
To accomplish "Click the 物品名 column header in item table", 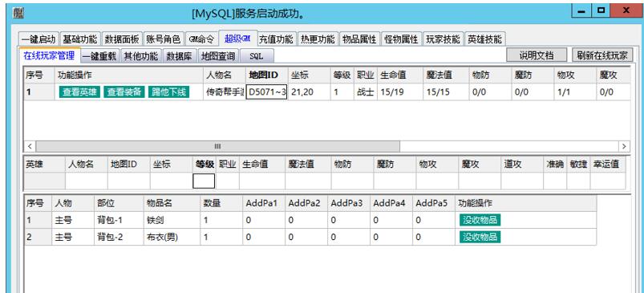I will point(172,203).
